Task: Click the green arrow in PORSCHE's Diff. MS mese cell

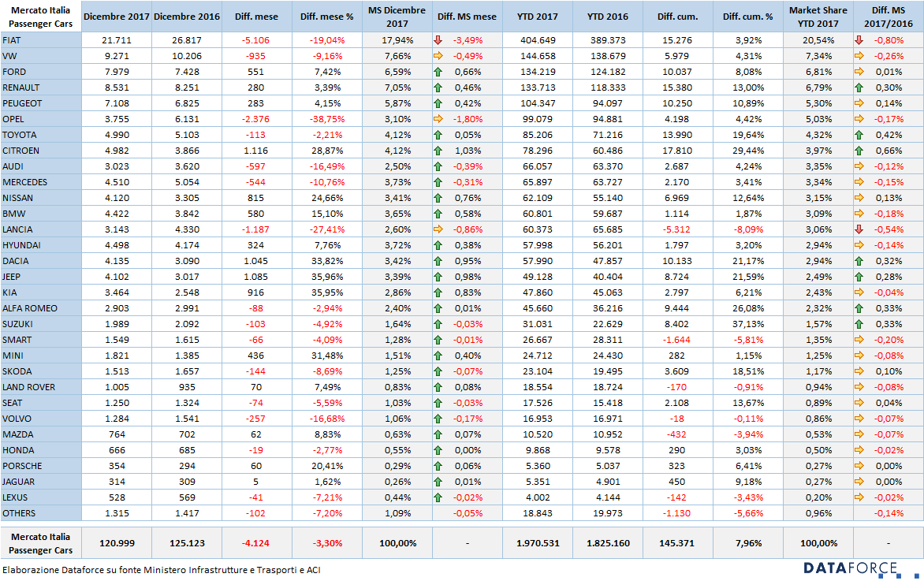Action: tap(438, 466)
